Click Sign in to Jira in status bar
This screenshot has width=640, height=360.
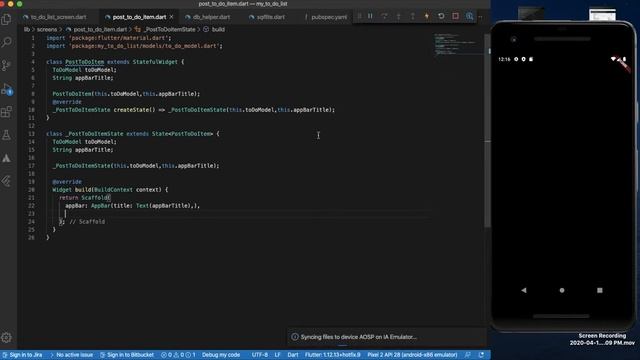point(22,355)
